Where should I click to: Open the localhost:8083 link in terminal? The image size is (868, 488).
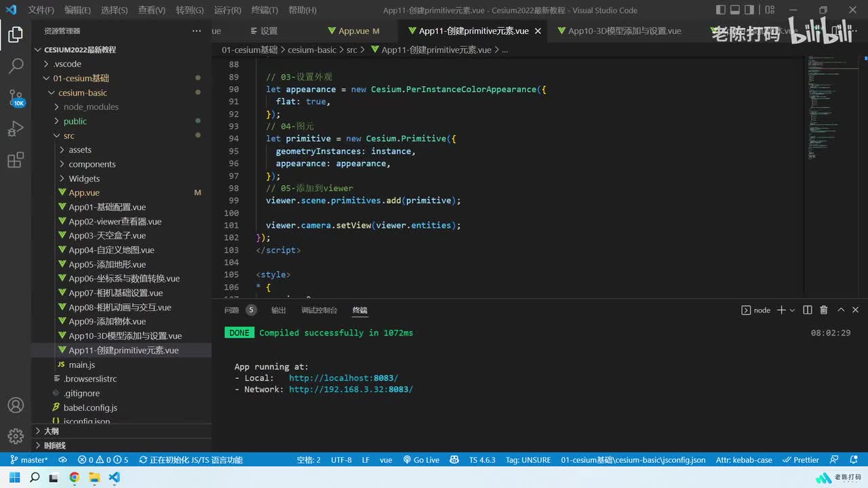343,378
